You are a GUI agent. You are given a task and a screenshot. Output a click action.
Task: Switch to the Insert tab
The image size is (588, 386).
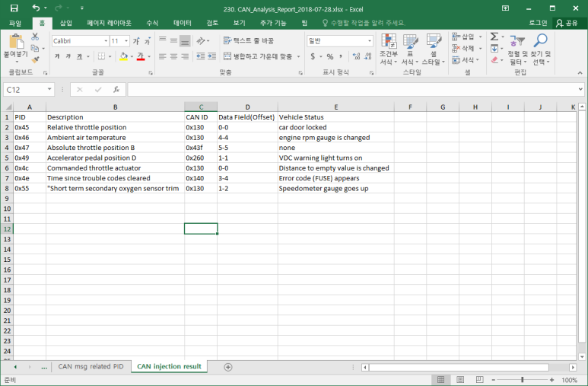click(66, 24)
